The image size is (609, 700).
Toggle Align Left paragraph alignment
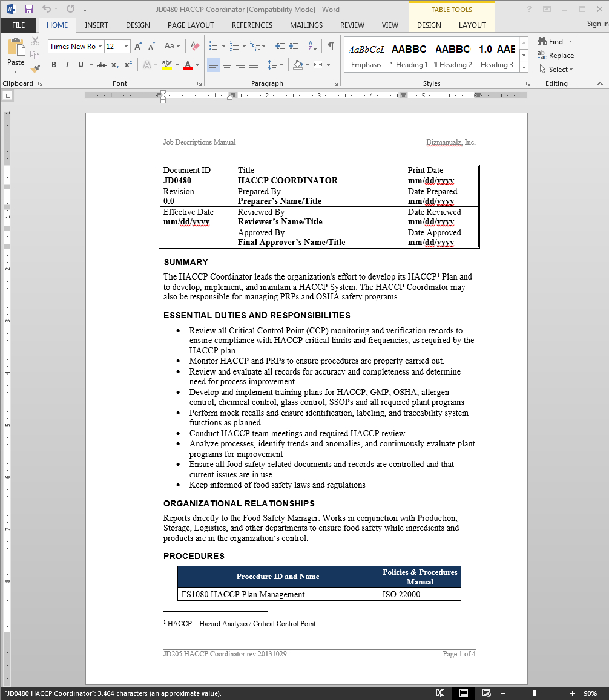click(x=214, y=65)
